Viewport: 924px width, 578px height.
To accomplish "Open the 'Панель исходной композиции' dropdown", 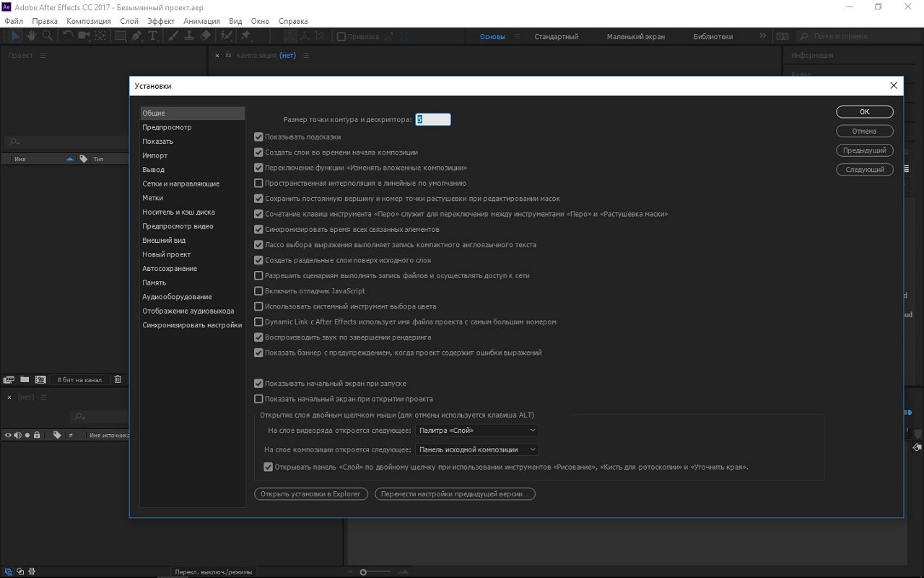I will (477, 449).
